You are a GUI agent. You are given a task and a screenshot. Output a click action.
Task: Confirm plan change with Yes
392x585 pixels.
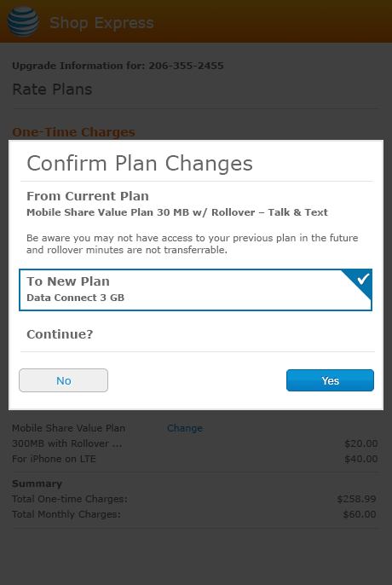pyautogui.click(x=330, y=380)
